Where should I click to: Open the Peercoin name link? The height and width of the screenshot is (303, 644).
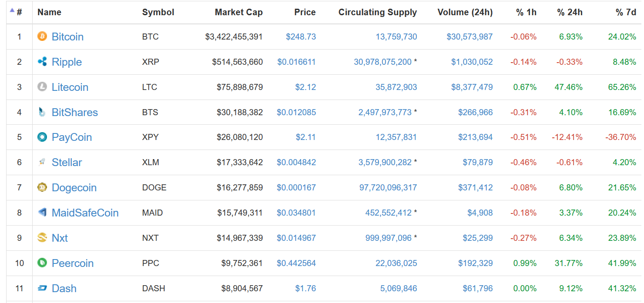[73, 263]
